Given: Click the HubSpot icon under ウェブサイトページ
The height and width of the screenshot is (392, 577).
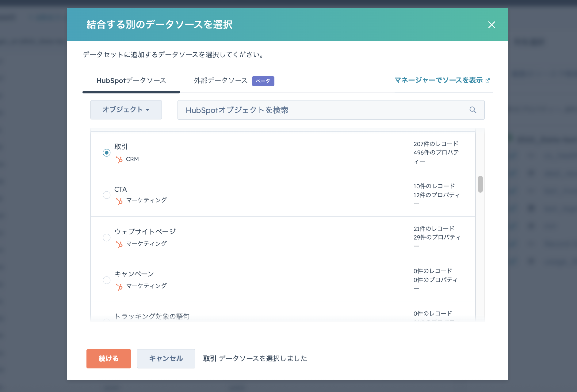Looking at the screenshot, I should 119,244.
